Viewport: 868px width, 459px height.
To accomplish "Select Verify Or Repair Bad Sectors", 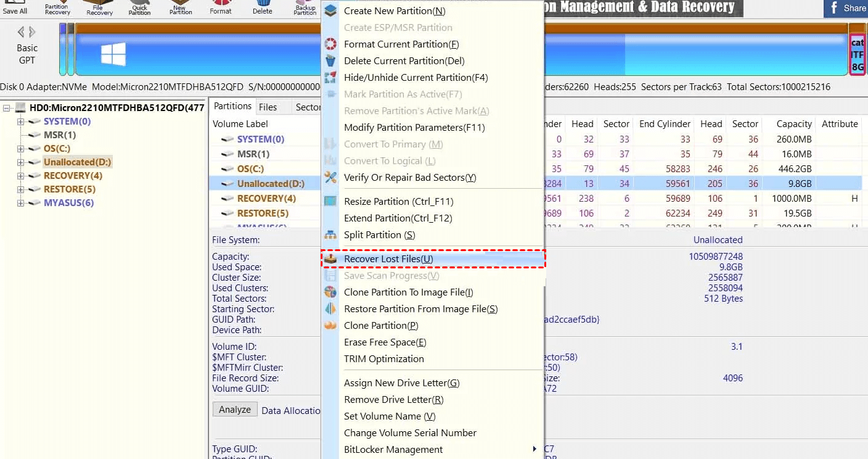I will 433,178.
